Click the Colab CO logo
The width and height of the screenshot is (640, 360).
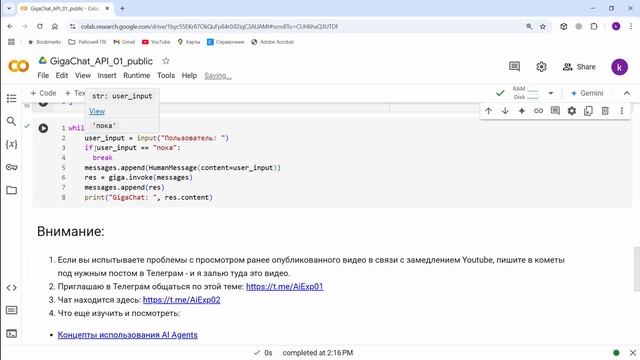coord(19,66)
